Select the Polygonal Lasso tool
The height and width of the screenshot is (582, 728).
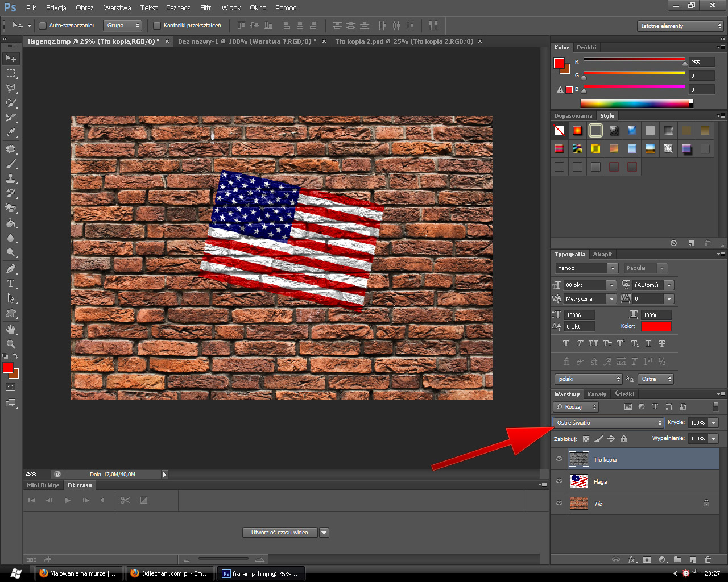11,88
